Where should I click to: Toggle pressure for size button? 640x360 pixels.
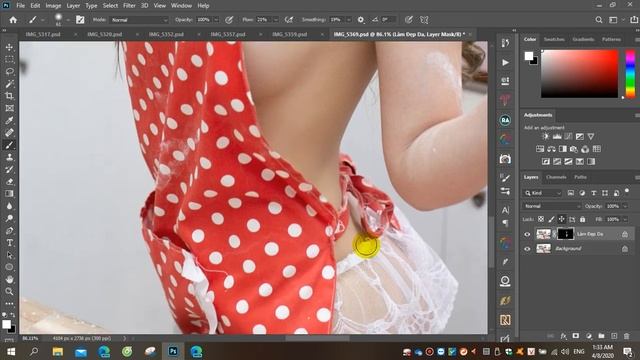[409, 20]
